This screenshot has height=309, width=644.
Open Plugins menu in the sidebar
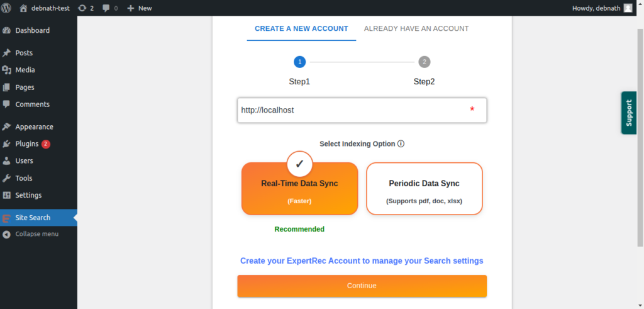coord(27,144)
